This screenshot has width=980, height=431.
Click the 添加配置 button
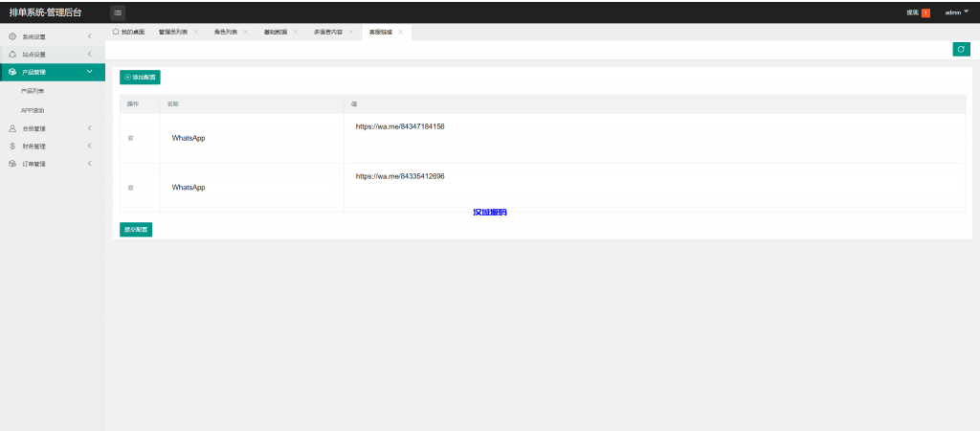tap(140, 77)
